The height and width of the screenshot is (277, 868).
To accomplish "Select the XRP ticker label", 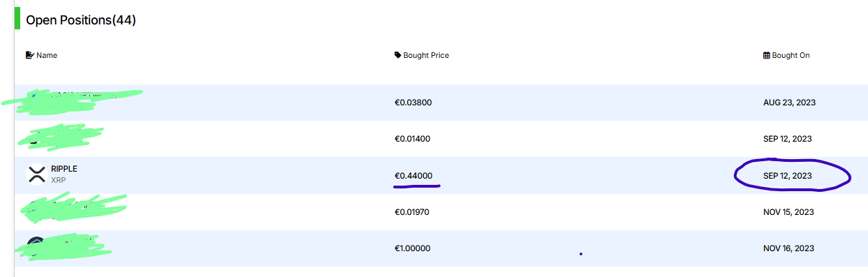I will (x=59, y=180).
